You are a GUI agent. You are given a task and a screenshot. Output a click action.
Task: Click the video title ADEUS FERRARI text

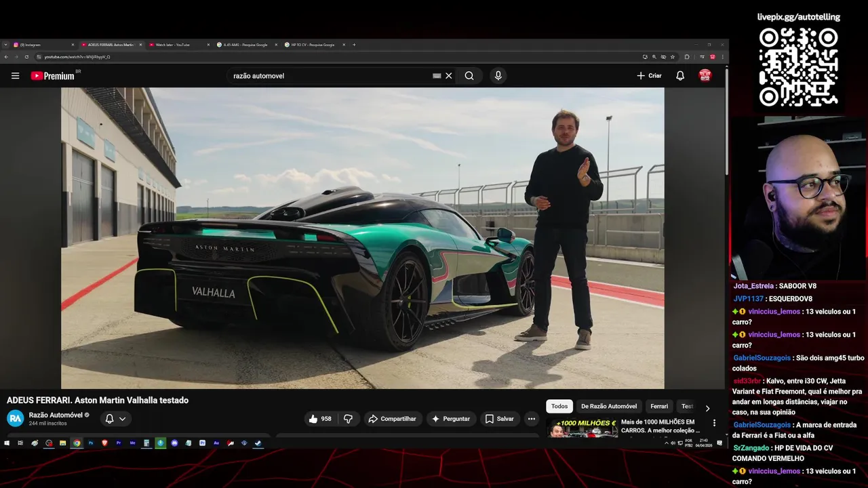(x=98, y=401)
